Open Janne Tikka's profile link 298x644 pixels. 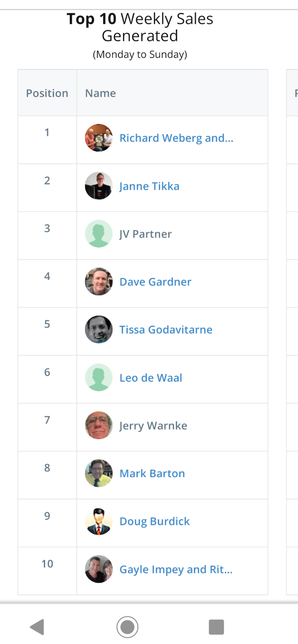[149, 186]
